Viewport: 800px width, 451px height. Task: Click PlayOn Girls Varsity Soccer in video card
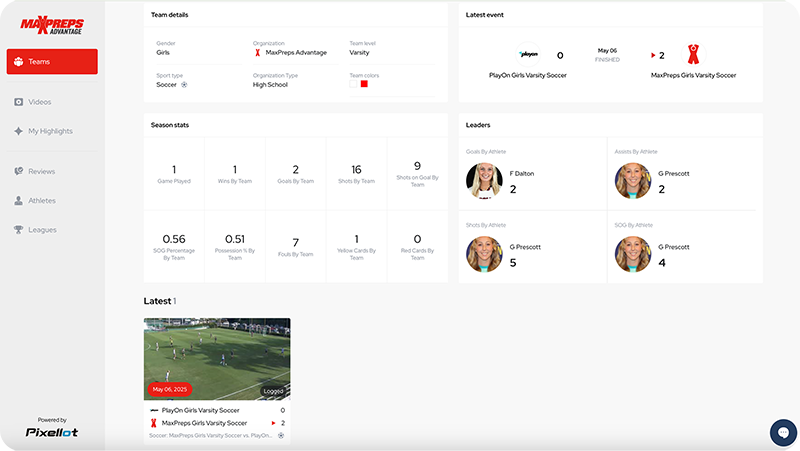(201, 410)
